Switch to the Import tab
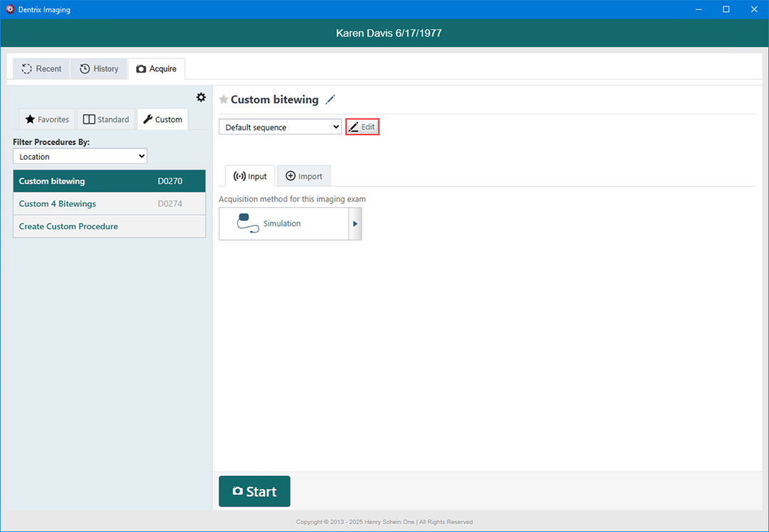This screenshot has height=532, width=769. (x=304, y=177)
